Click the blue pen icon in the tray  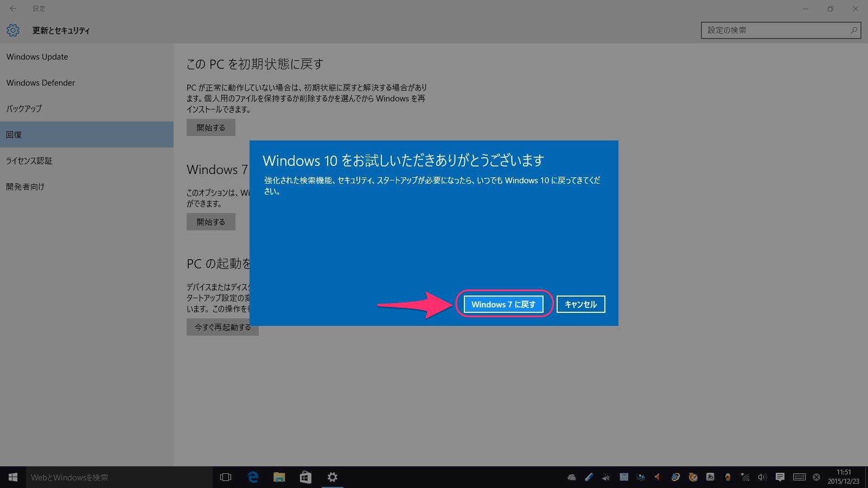coord(589,477)
